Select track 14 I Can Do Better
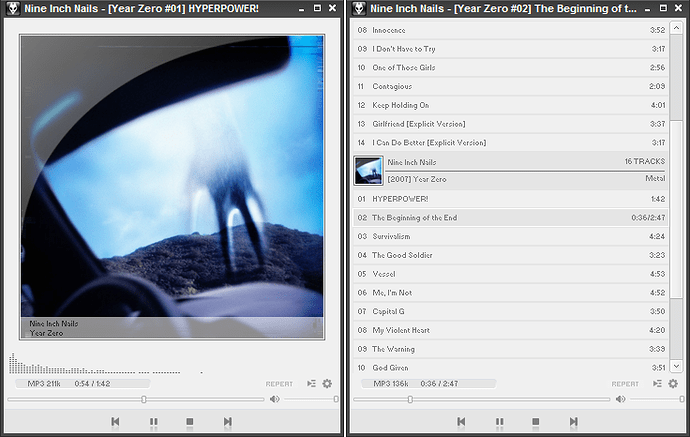Screen dimensions: 690x437 point(511,143)
